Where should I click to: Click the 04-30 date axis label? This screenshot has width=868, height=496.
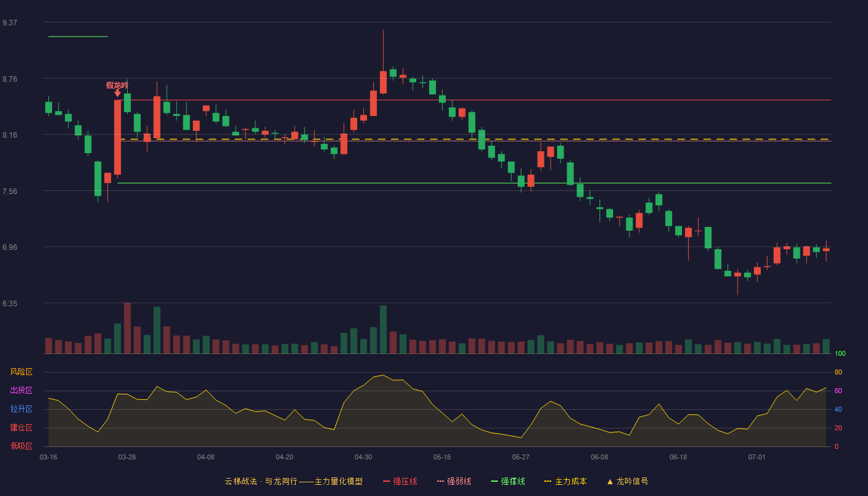click(363, 457)
